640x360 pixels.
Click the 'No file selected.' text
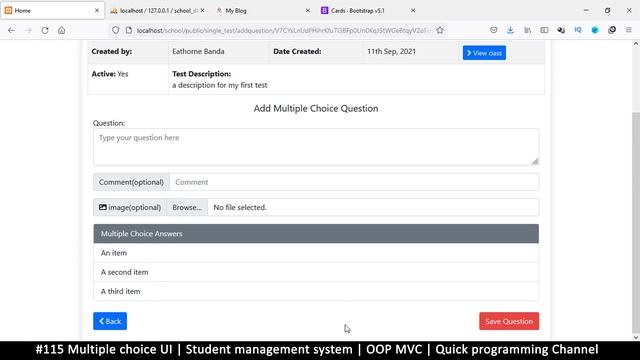pyautogui.click(x=240, y=207)
